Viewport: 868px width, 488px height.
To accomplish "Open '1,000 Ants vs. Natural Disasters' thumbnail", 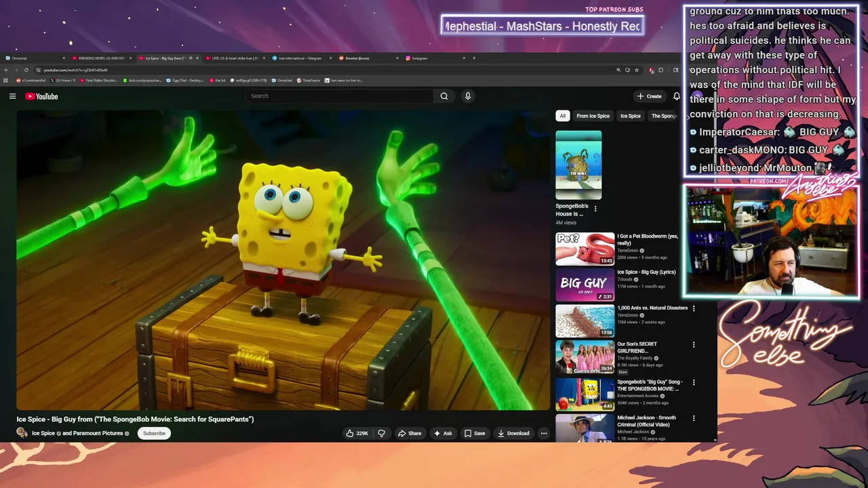I will click(585, 321).
